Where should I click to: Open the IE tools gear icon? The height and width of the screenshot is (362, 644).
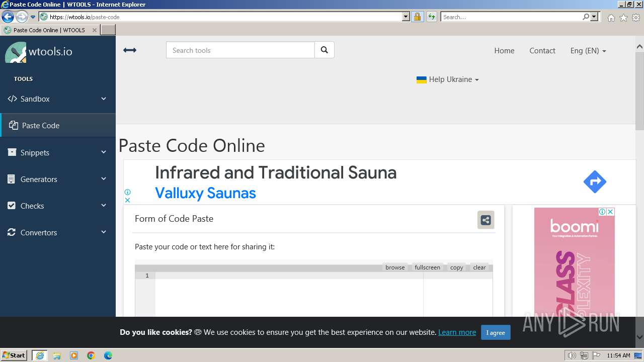point(636,18)
